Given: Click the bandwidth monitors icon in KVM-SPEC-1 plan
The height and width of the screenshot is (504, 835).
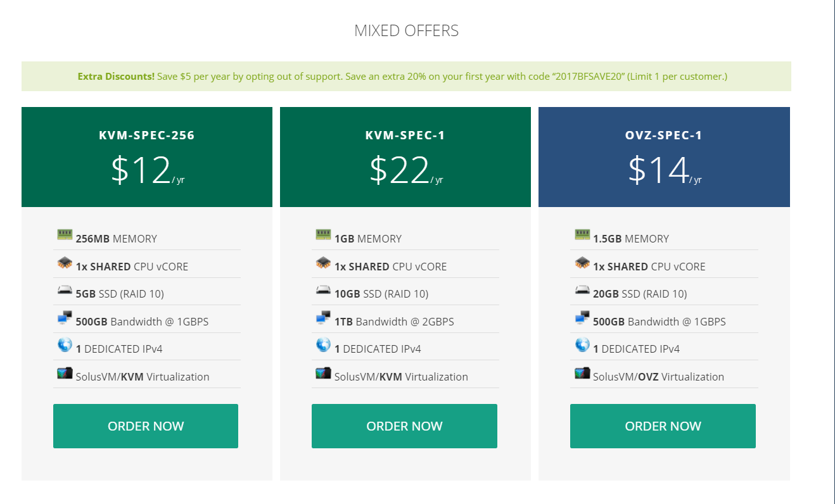Looking at the screenshot, I should pos(323,318).
